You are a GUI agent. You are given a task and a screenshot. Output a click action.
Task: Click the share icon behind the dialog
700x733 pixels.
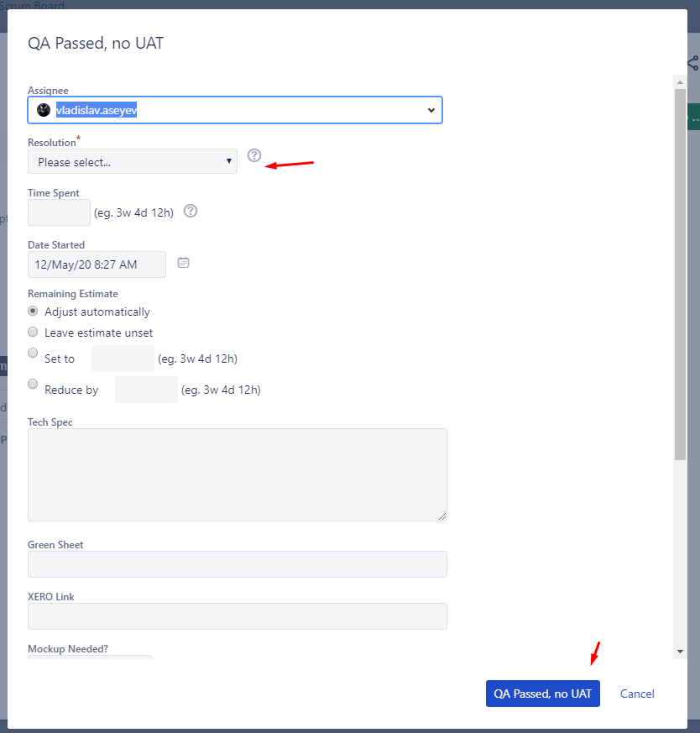click(x=693, y=63)
